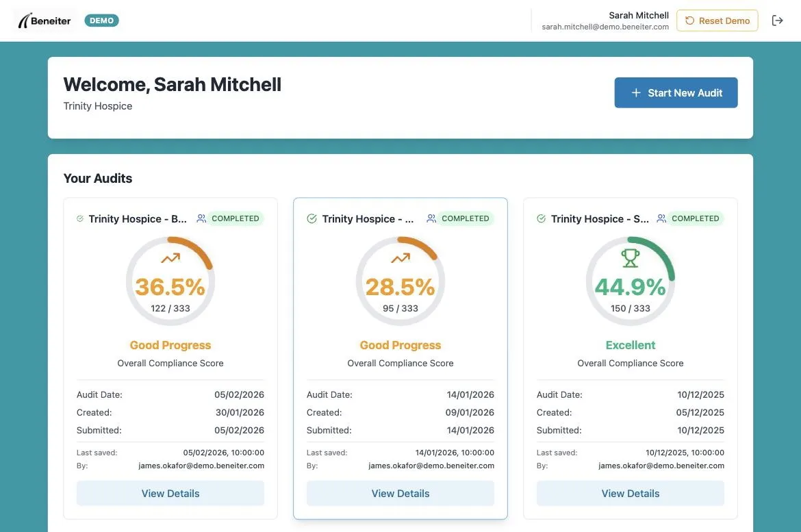The height and width of the screenshot is (532, 801).
Task: Click the Sarah Mitchell name in the header
Action: coord(639,15)
